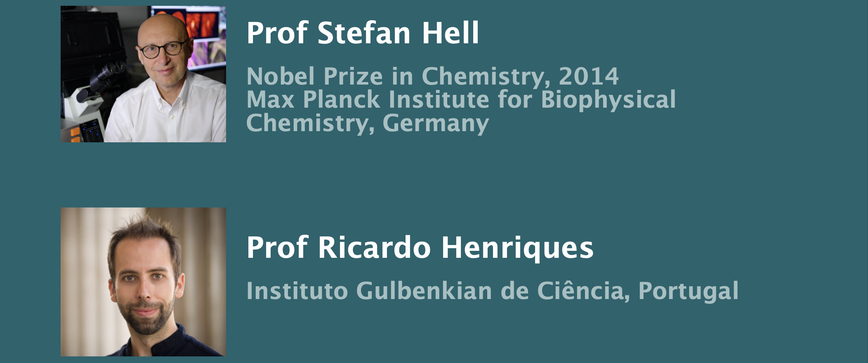Click the year 2014 in Nobel line
Viewport: 868px width, 363px height.
pyautogui.click(x=589, y=77)
